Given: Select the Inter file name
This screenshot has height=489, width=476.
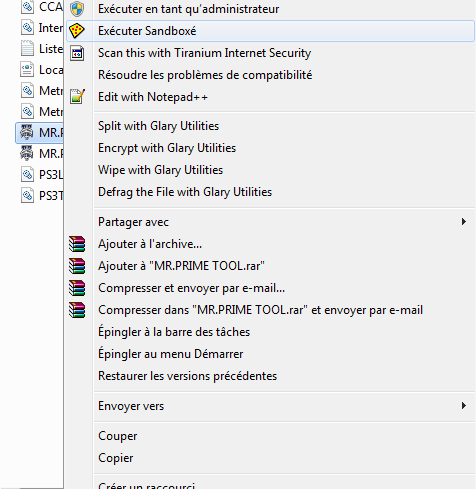Looking at the screenshot, I should pyautogui.click(x=51, y=28).
